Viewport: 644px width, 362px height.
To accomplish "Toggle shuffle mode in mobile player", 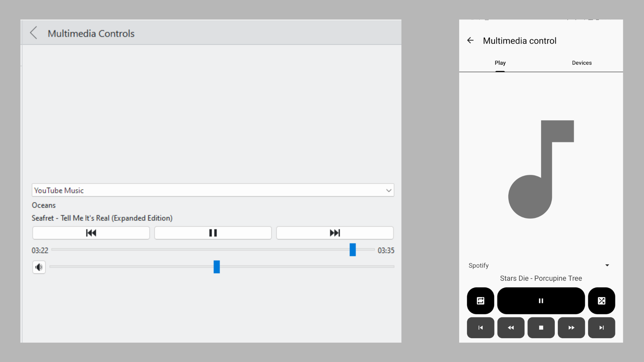I will click(602, 301).
